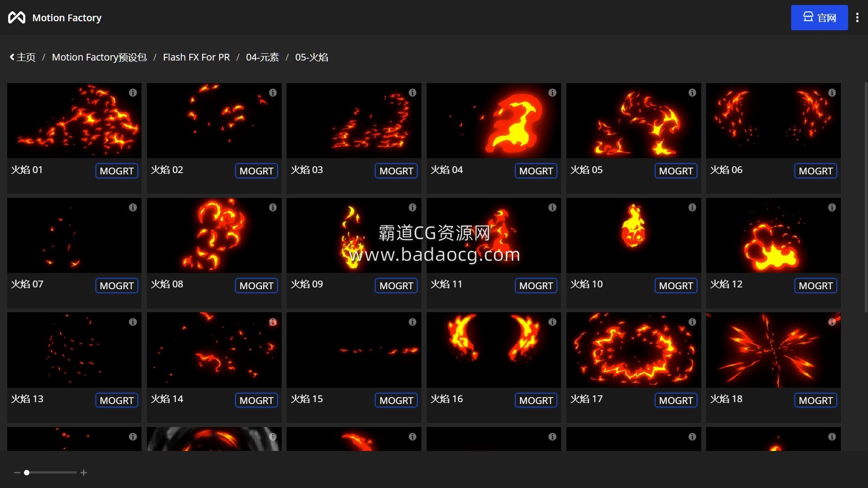Click MOGRT tag on 火焰 09
This screenshot has height=488, width=868.
coord(396,286)
